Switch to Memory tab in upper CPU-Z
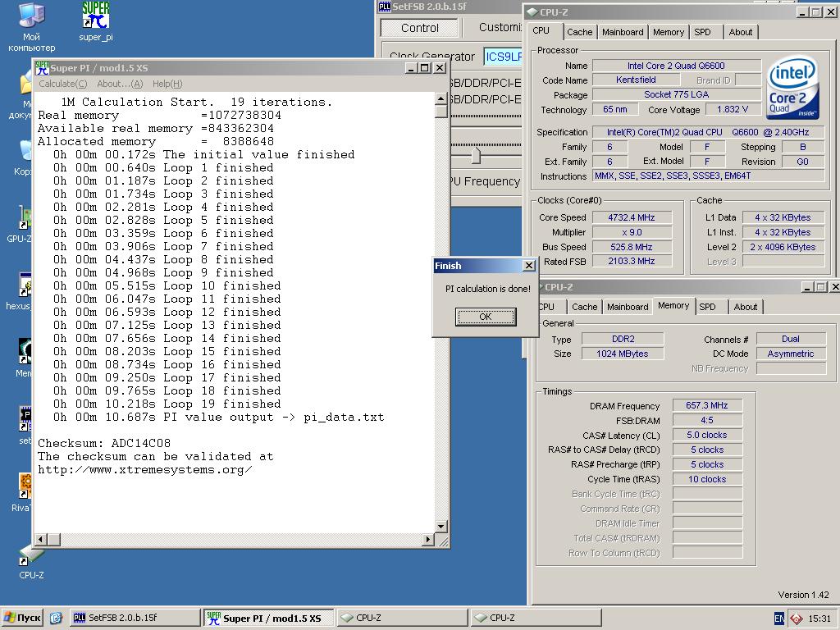 pyautogui.click(x=668, y=32)
